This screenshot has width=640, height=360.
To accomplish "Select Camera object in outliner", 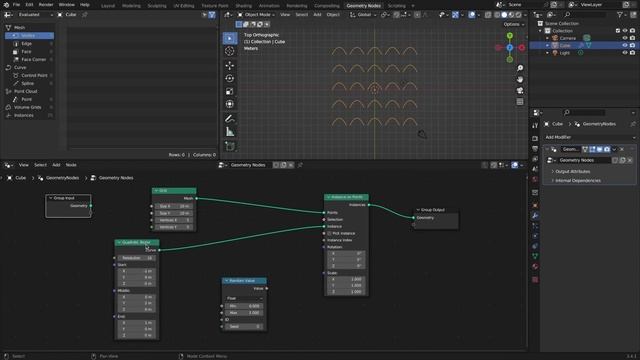I will tap(567, 38).
